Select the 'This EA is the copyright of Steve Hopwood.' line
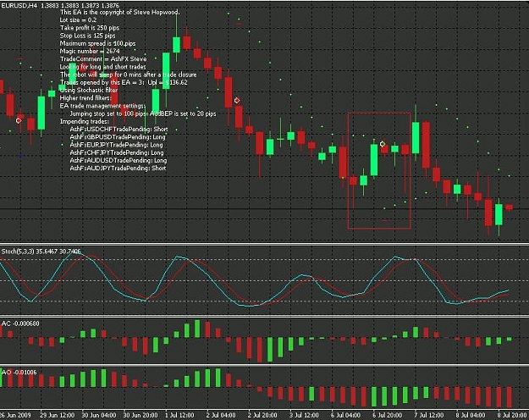 tap(120, 12)
